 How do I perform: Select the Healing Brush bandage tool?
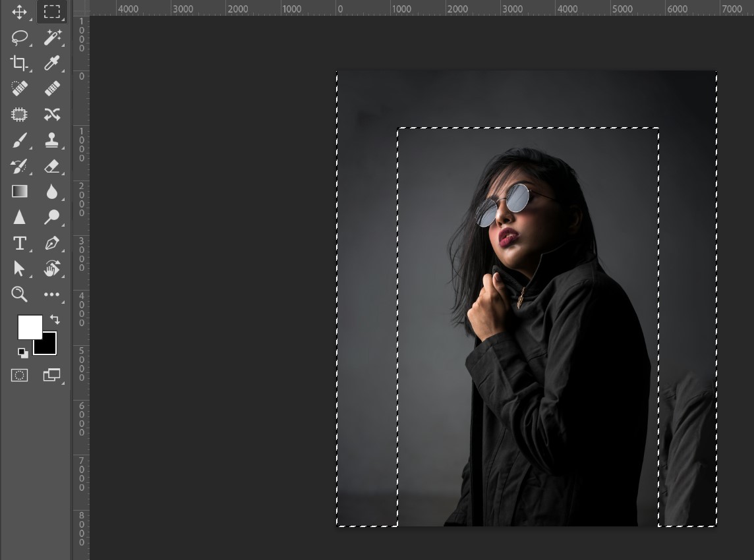click(x=52, y=88)
